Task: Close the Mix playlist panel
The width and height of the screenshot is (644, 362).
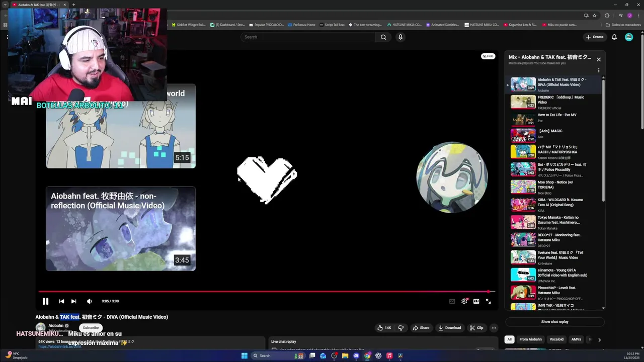Action: 599,59
